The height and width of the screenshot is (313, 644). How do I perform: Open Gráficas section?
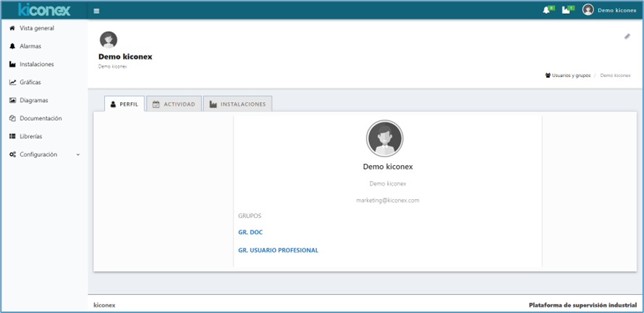tap(30, 83)
